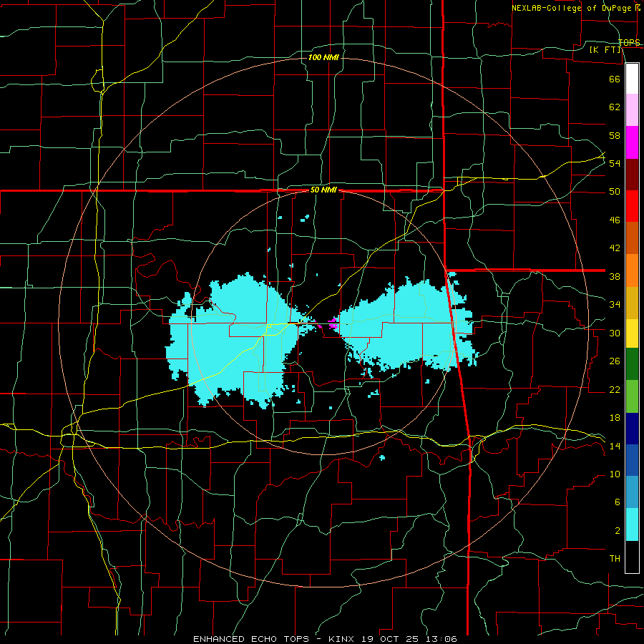Viewport: 644px width, 644px height.
Task: Click the "KINX" radar site identifier
Action: tap(343, 639)
